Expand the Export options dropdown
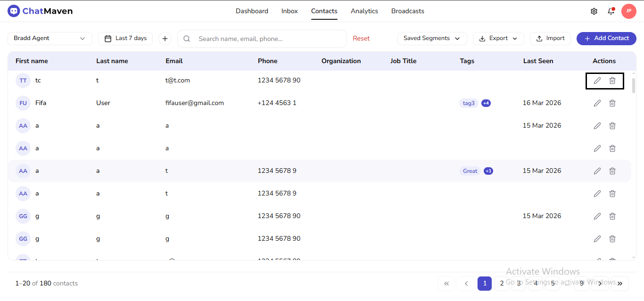This screenshot has height=301, width=644. click(x=498, y=38)
